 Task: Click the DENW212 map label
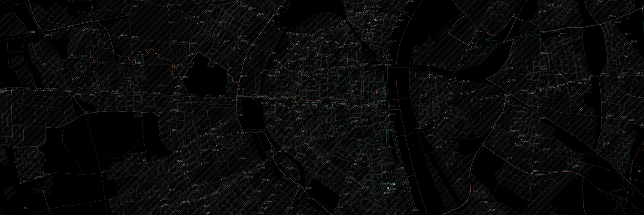[x=377, y=20]
